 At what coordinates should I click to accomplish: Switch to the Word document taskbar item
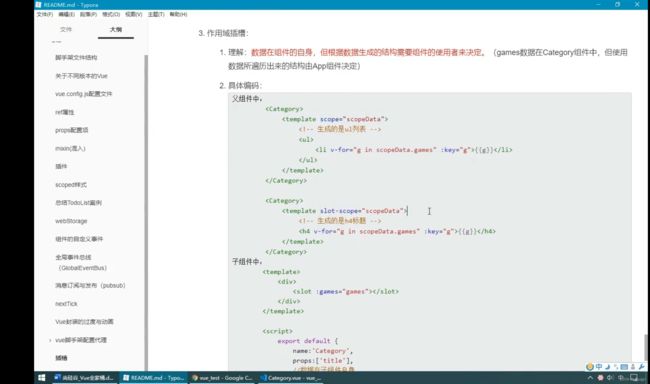[x=84, y=378]
